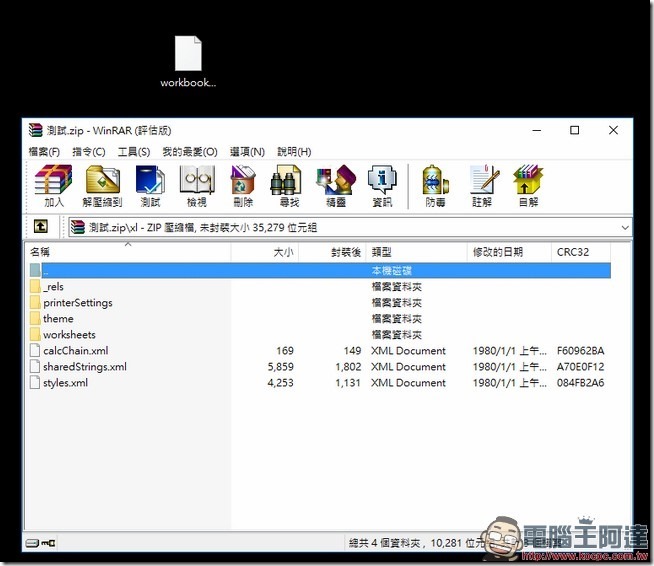This screenshot has height=566, width=654.
Task: Open the Help (說明) menu
Action: click(x=294, y=152)
